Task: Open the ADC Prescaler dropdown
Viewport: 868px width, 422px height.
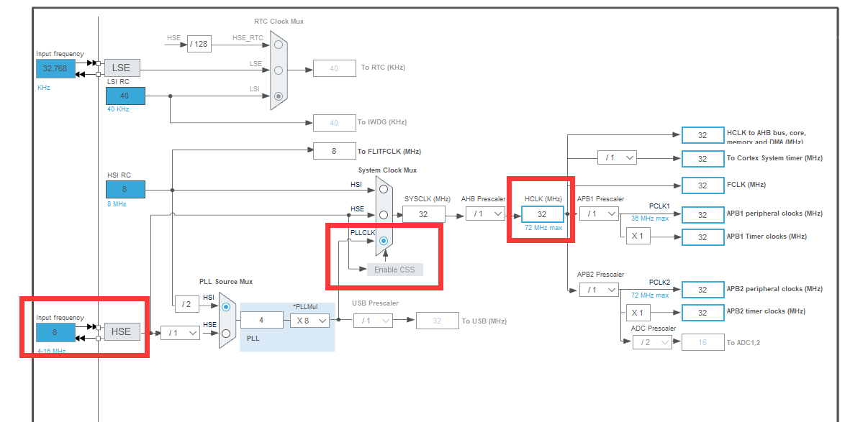Action: point(652,342)
